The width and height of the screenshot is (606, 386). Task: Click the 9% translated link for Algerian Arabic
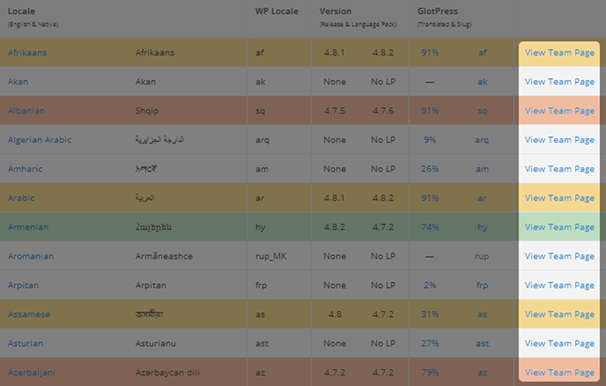click(430, 140)
